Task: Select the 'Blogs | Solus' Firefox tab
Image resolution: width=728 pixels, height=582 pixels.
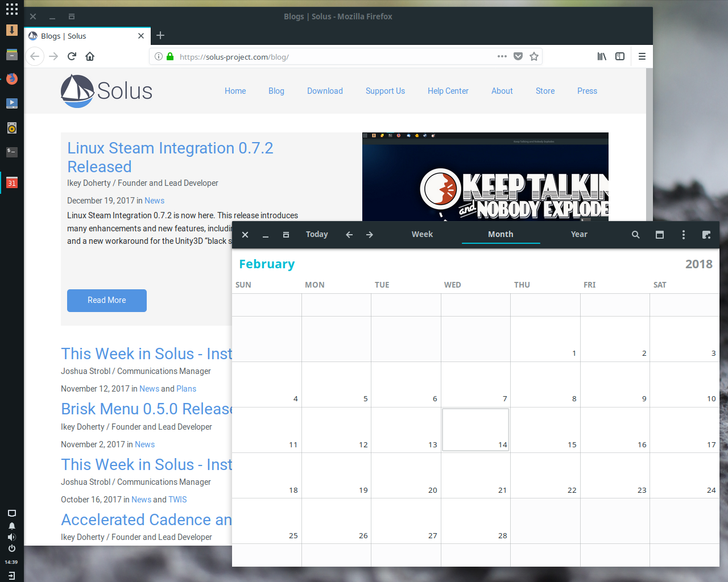Action: tap(88, 36)
